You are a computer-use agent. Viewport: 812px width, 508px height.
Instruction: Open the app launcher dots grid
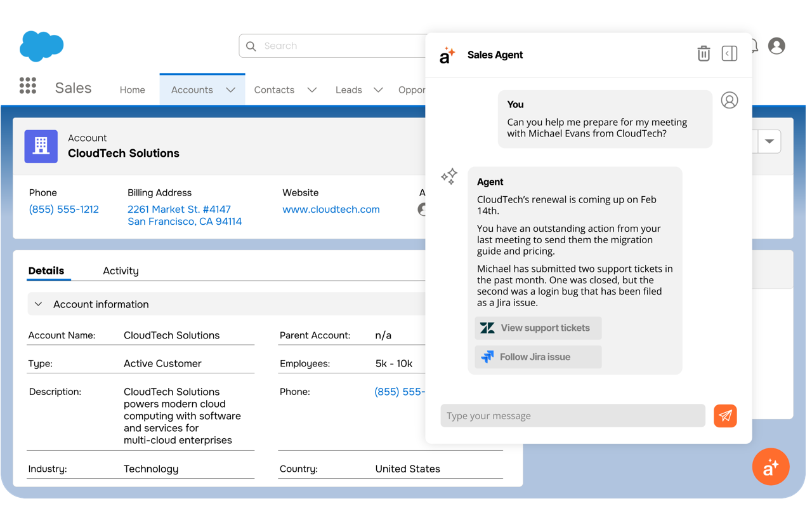(x=28, y=86)
